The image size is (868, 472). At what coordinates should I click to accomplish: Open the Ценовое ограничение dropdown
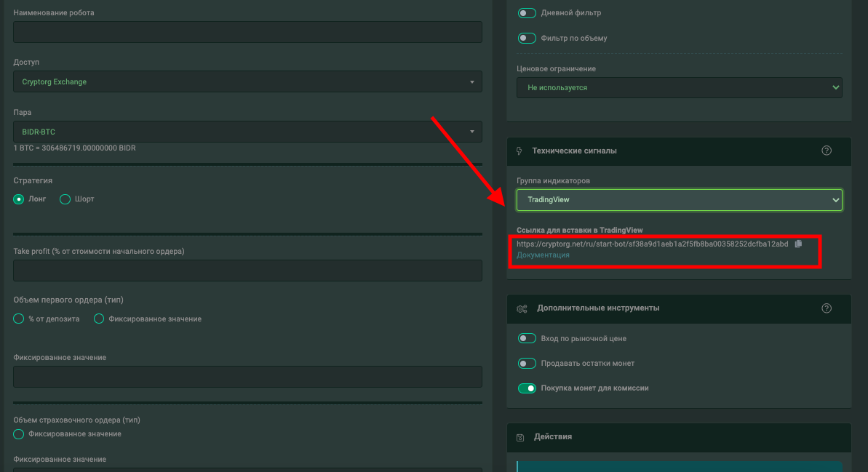click(679, 87)
